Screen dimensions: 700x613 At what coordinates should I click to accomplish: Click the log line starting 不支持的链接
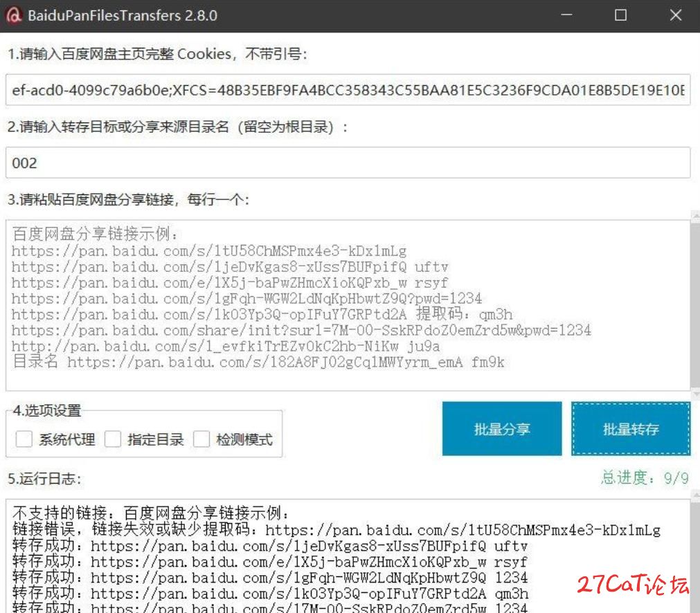point(151,513)
